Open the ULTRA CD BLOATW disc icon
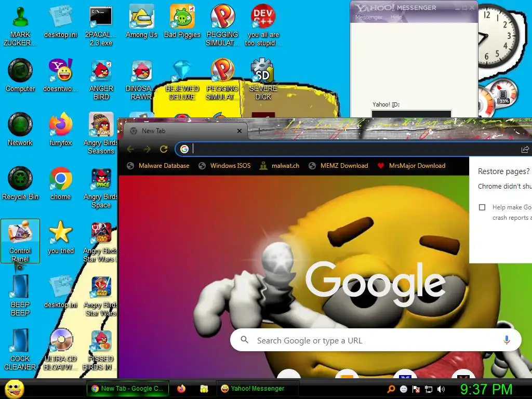 click(x=60, y=350)
